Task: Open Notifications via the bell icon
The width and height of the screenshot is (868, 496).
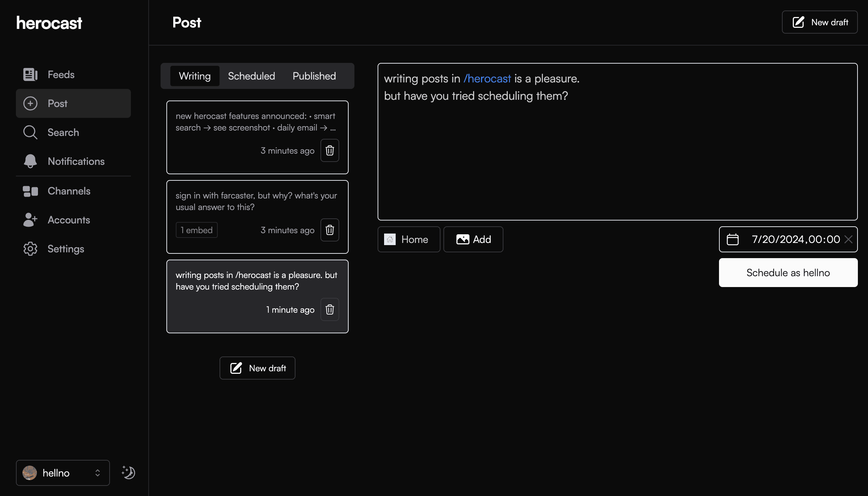Action: click(x=30, y=161)
